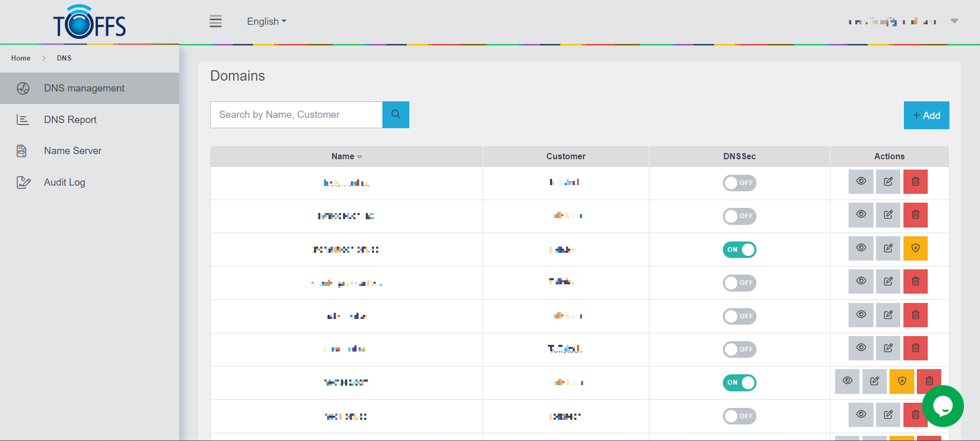Click the yellow DNSSec shield icon in third row
This screenshot has width=980, height=441.
[915, 248]
